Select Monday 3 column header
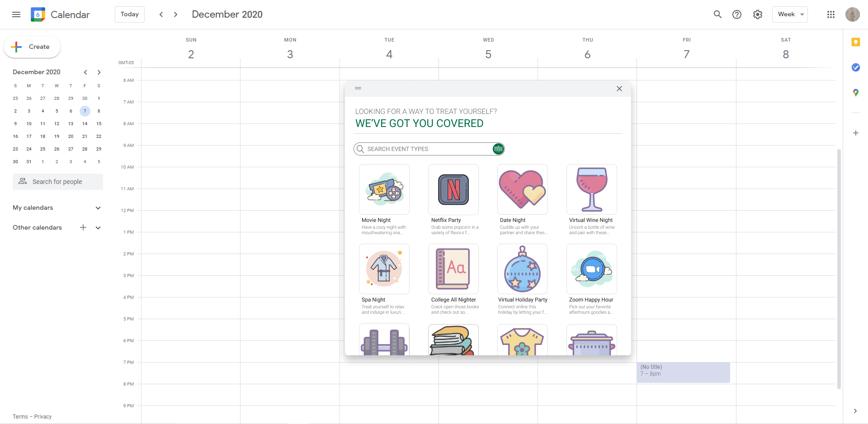 [290, 49]
